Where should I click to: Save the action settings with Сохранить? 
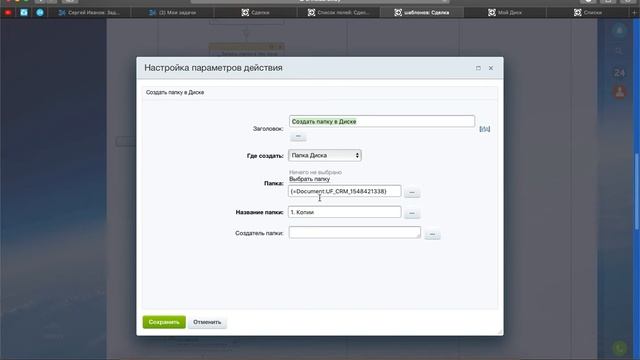[164, 322]
